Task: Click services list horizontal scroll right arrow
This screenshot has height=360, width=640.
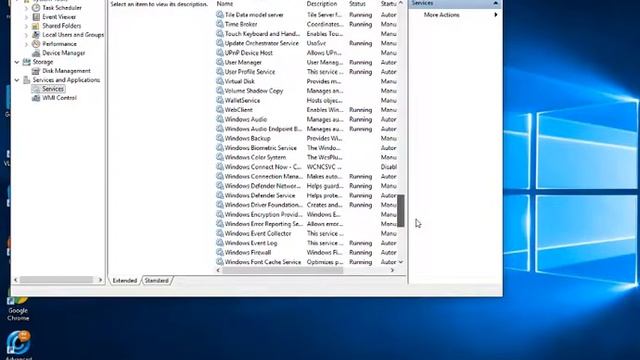Action: (392, 270)
